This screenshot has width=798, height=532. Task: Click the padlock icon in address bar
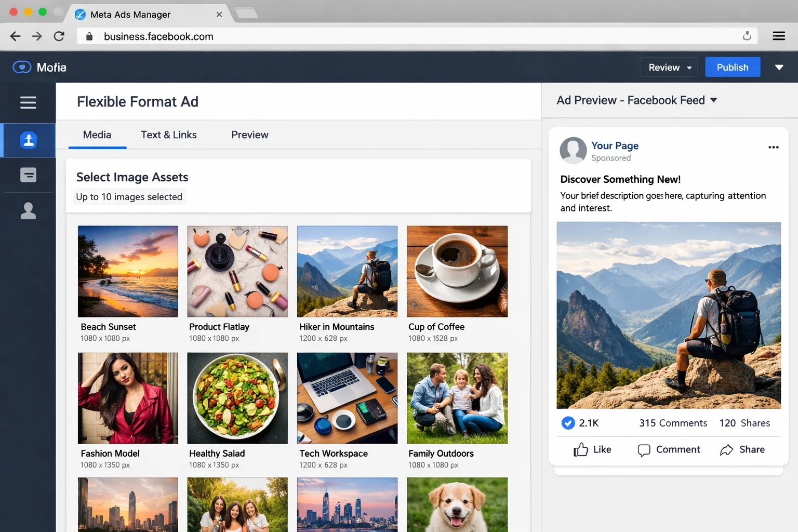[x=89, y=36]
